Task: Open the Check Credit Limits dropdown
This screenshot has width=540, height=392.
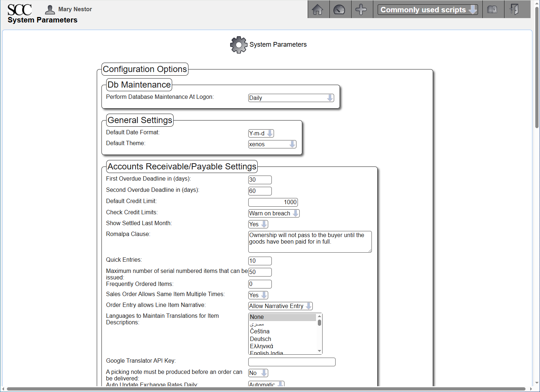Action: click(274, 213)
